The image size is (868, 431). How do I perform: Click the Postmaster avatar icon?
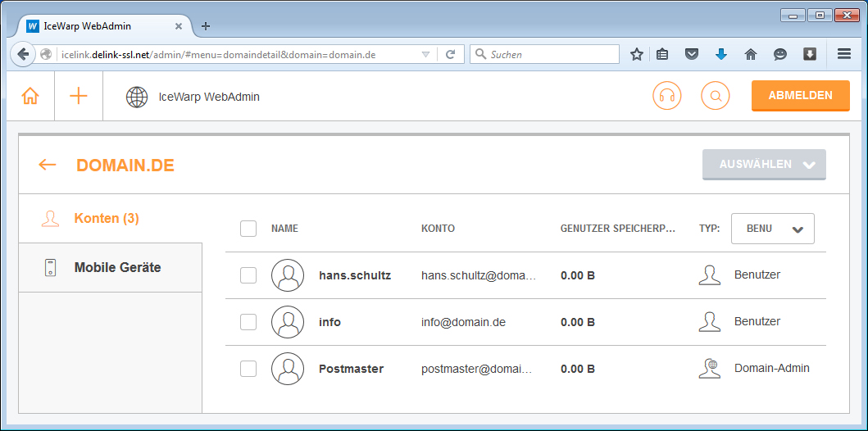click(x=288, y=369)
